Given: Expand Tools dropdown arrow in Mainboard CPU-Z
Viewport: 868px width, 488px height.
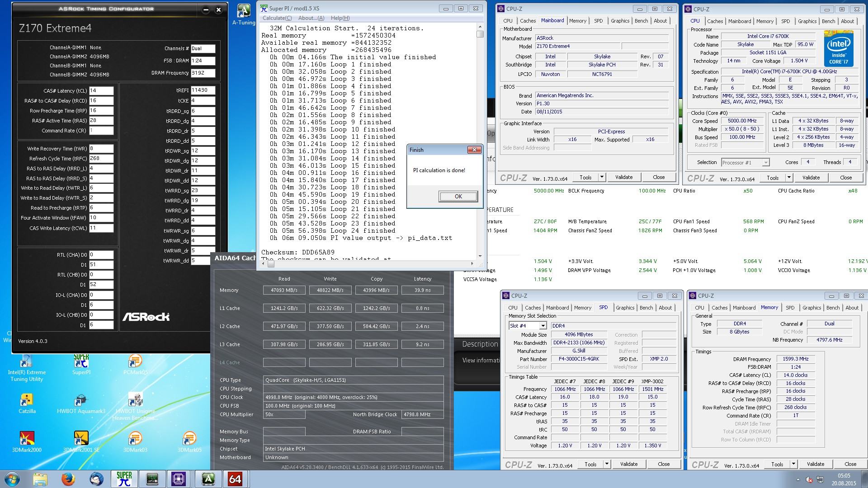Looking at the screenshot, I should 602,178.
